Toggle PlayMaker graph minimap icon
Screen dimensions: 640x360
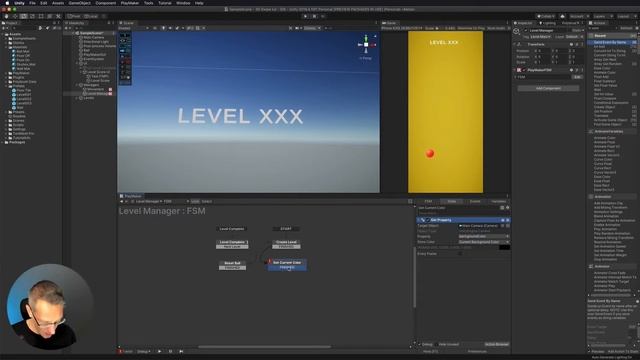pos(410,201)
